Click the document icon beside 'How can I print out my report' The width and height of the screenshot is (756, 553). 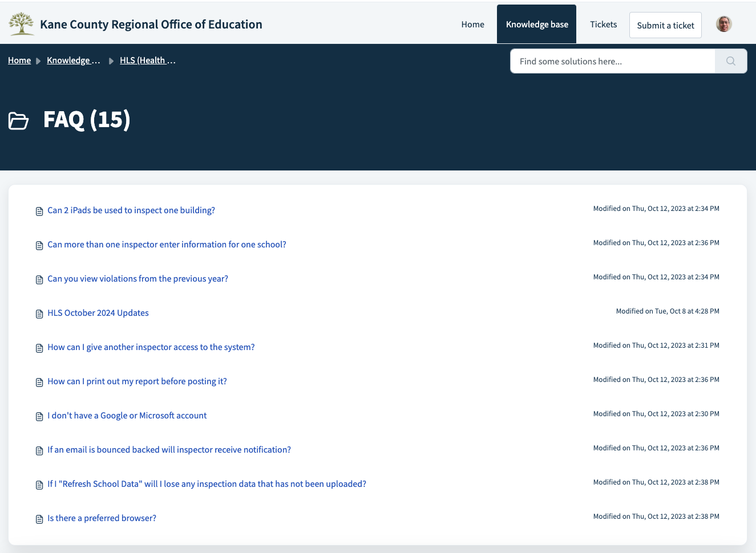39,383
